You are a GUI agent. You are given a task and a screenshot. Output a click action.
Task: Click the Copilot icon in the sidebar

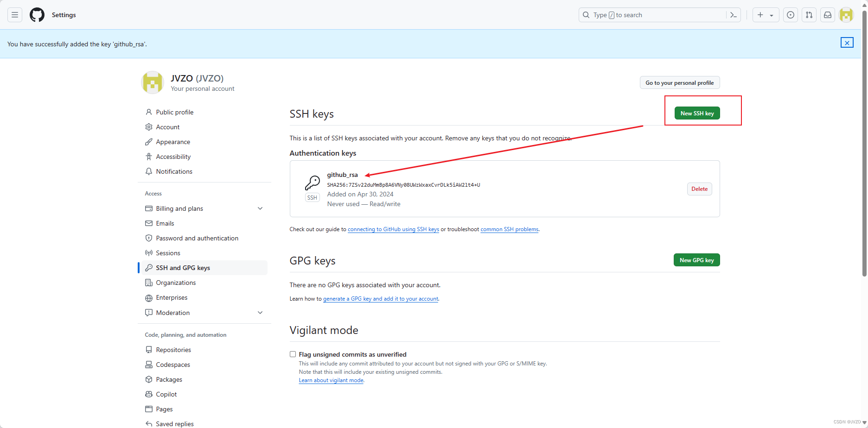click(x=148, y=394)
